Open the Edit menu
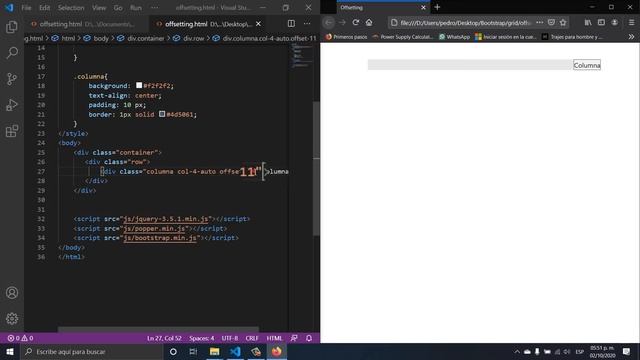640x360 pixels. click(44, 8)
